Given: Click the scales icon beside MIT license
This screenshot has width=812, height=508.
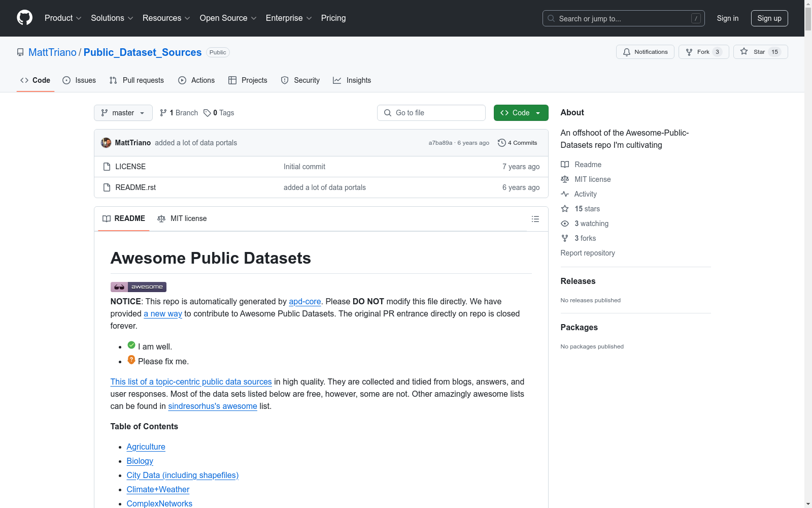Looking at the screenshot, I should 565,179.
